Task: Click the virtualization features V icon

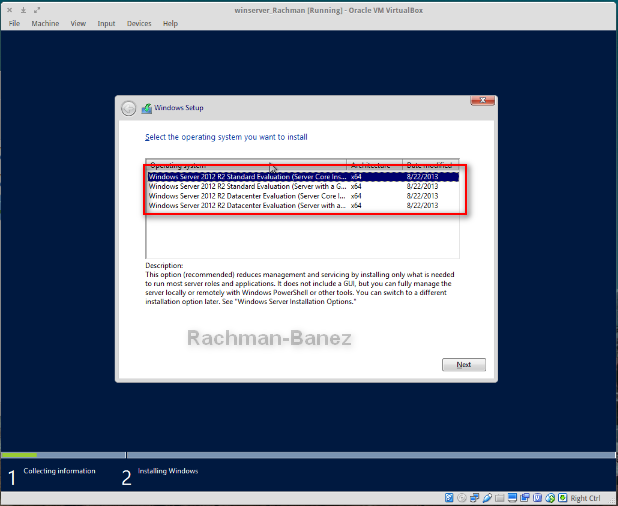Action: tap(538, 498)
